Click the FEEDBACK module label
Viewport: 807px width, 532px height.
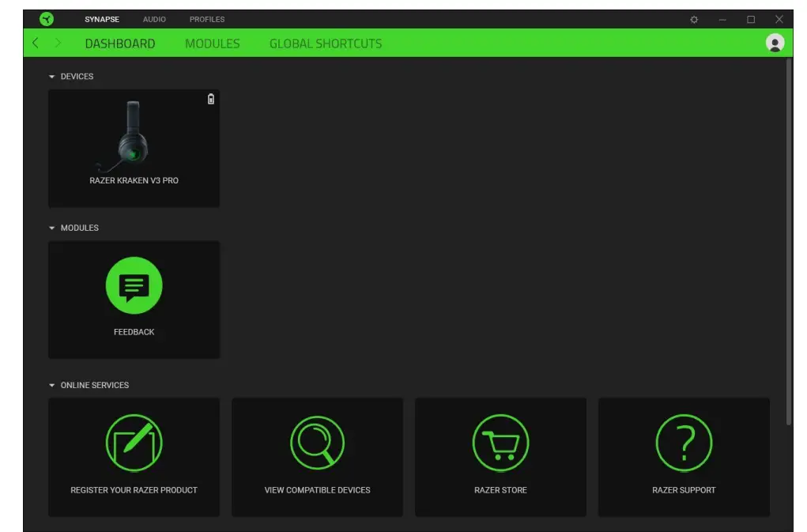pyautogui.click(x=134, y=332)
